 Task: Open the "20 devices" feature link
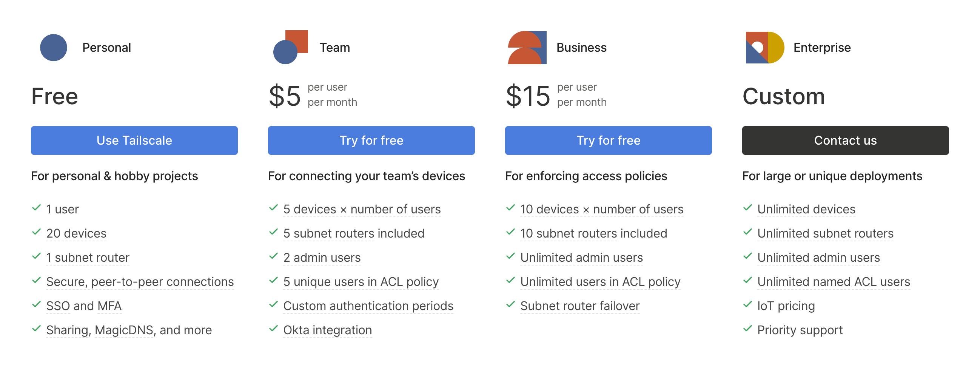76,233
